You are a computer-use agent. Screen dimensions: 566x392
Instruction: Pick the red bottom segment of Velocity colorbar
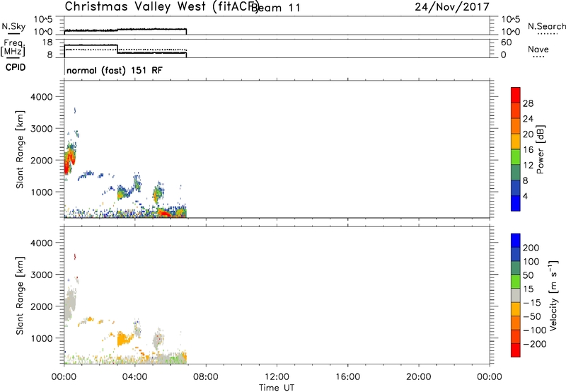click(x=516, y=350)
